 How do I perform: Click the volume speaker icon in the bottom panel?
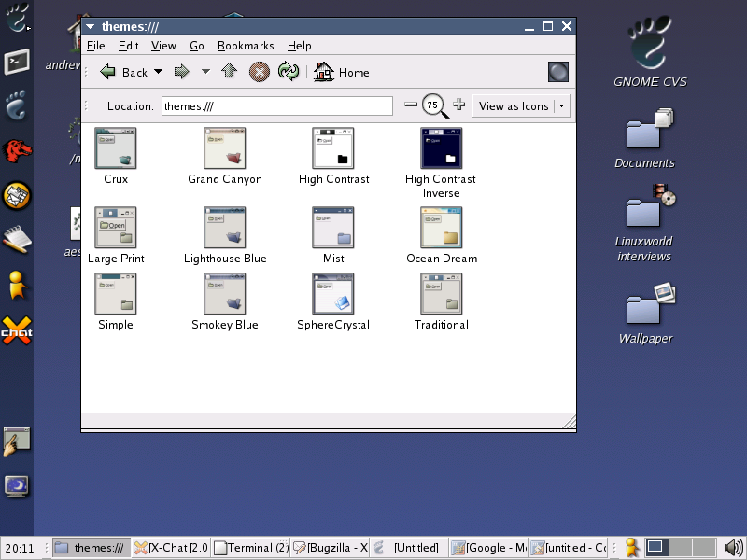pyautogui.click(x=734, y=548)
